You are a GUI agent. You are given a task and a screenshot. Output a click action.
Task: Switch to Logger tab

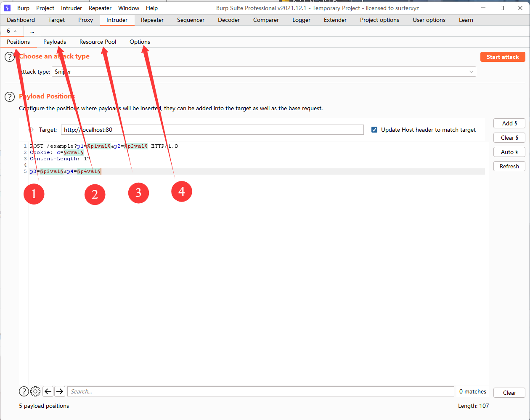point(301,20)
